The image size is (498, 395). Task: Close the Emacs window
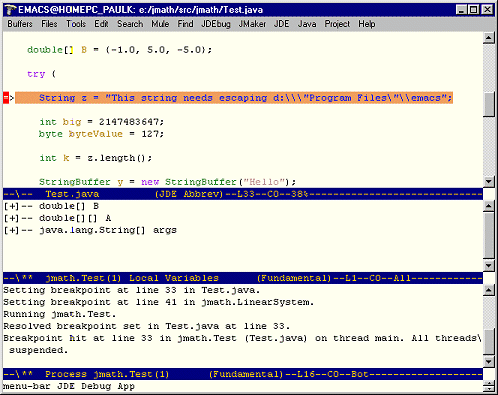pos(487,10)
